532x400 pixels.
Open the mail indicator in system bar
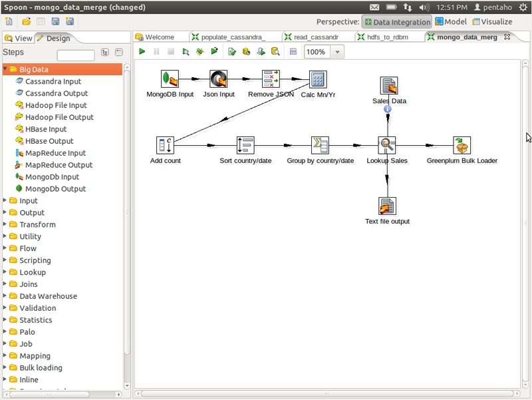[x=374, y=7]
